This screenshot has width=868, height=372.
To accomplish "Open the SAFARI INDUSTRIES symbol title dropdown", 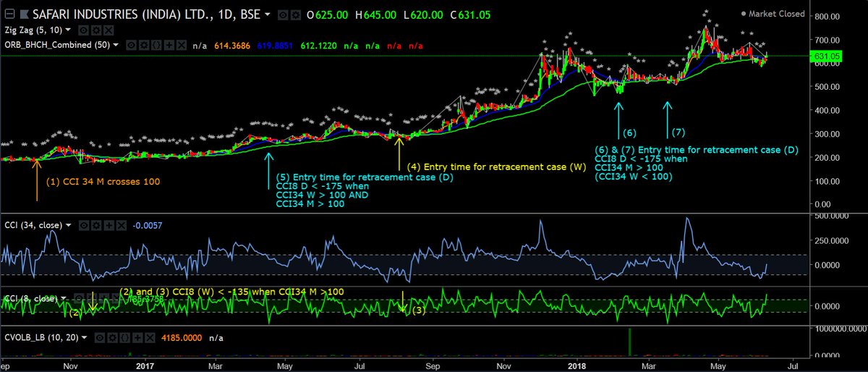I will tap(267, 15).
